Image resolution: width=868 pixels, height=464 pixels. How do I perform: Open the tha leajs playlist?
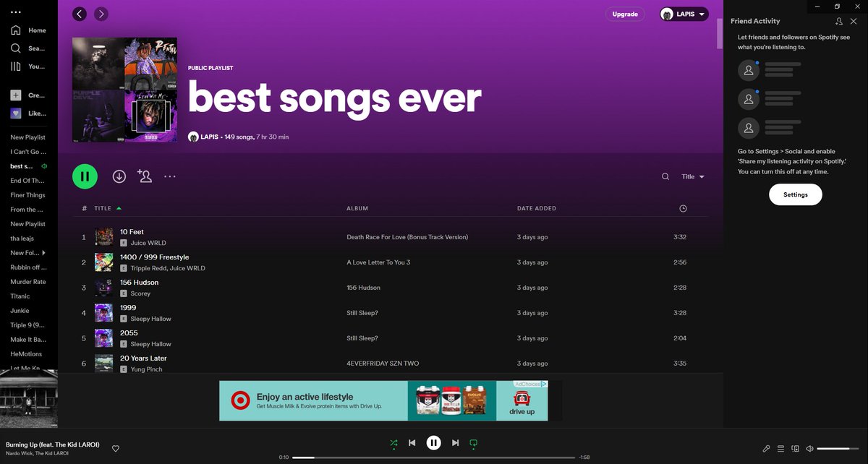22,239
